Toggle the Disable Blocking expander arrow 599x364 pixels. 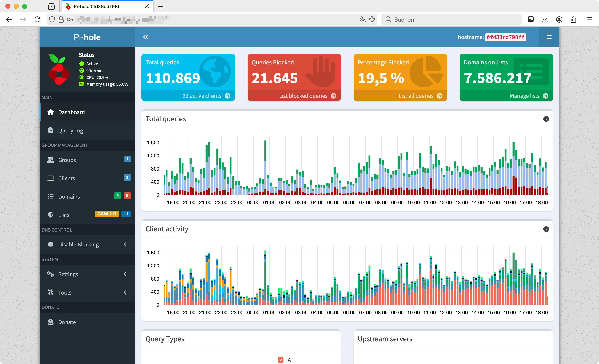[x=126, y=244]
